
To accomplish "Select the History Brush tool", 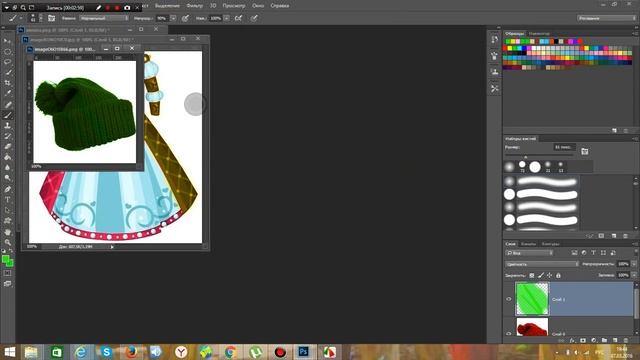I will (x=7, y=136).
